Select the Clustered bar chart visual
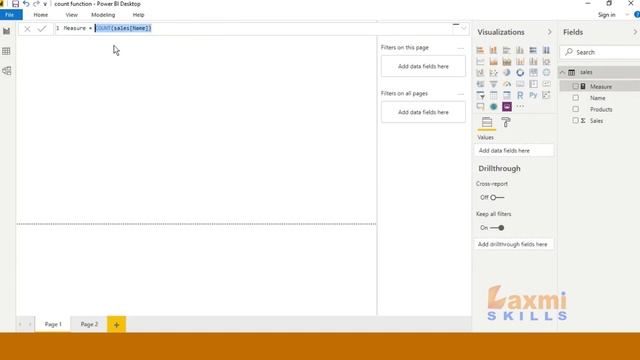Image resolution: width=640 pixels, height=360 pixels. [507, 50]
